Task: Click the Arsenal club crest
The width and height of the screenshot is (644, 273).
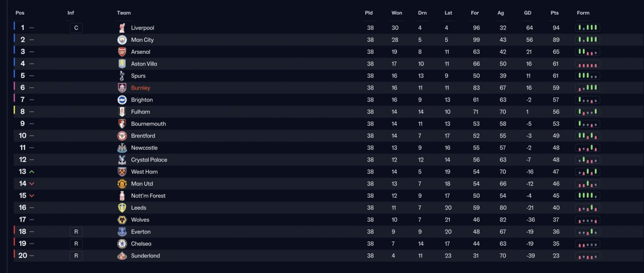Action: coord(122,52)
